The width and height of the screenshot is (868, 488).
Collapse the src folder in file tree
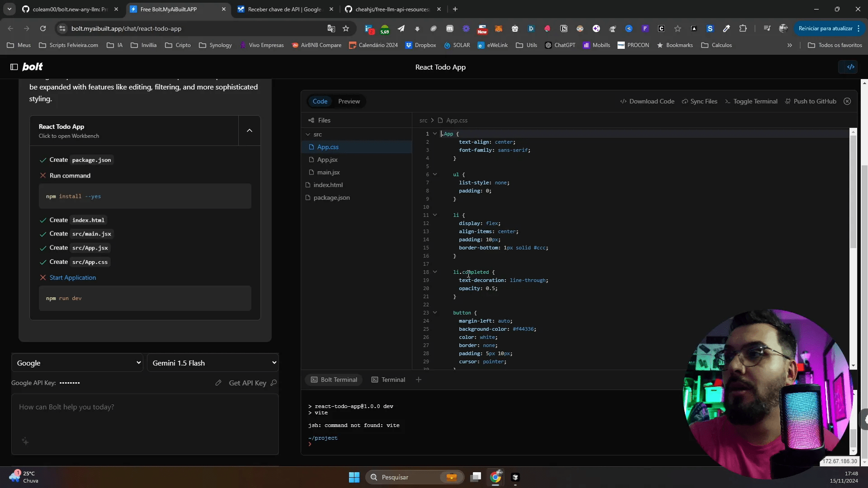point(308,134)
